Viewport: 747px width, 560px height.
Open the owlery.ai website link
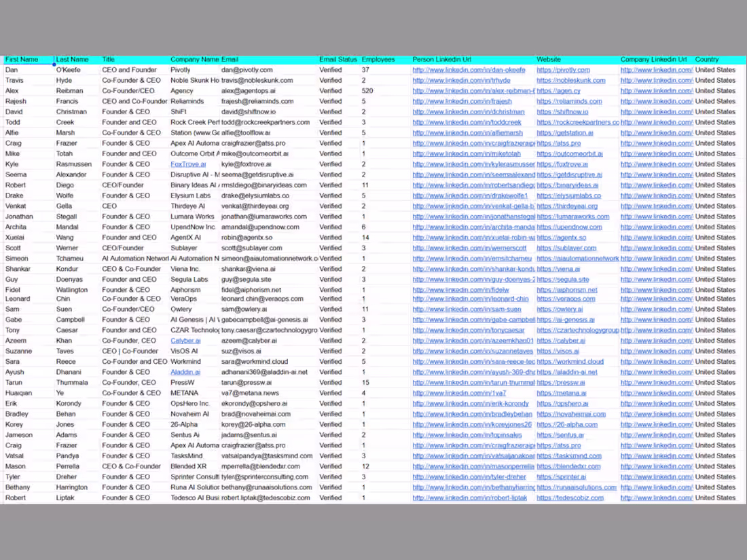560,310
